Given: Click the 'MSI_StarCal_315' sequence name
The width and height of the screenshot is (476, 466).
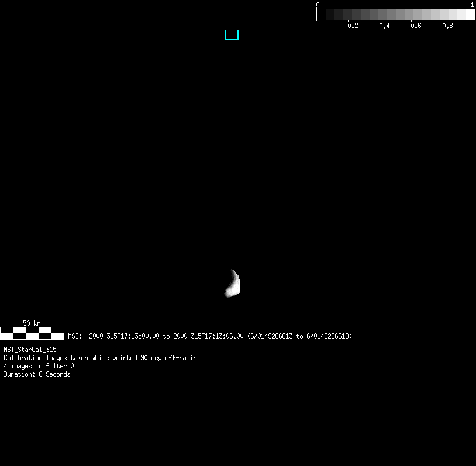Looking at the screenshot, I should click(30, 350).
